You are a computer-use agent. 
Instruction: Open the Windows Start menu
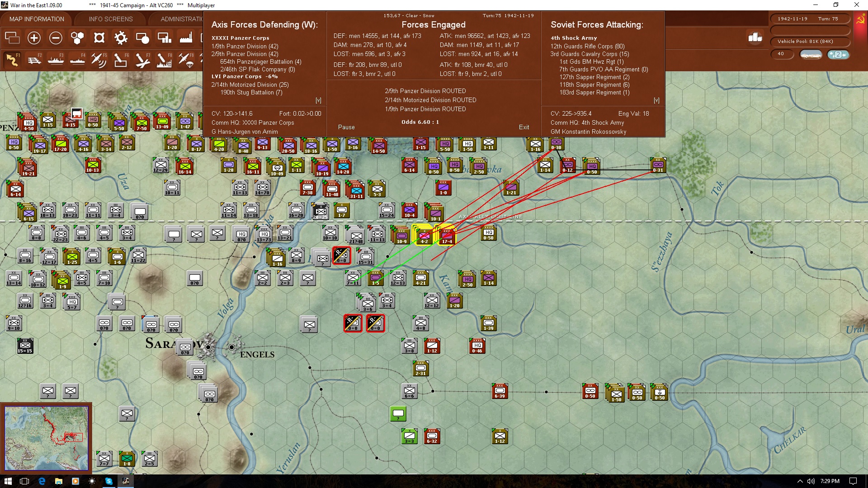pyautogui.click(x=8, y=481)
